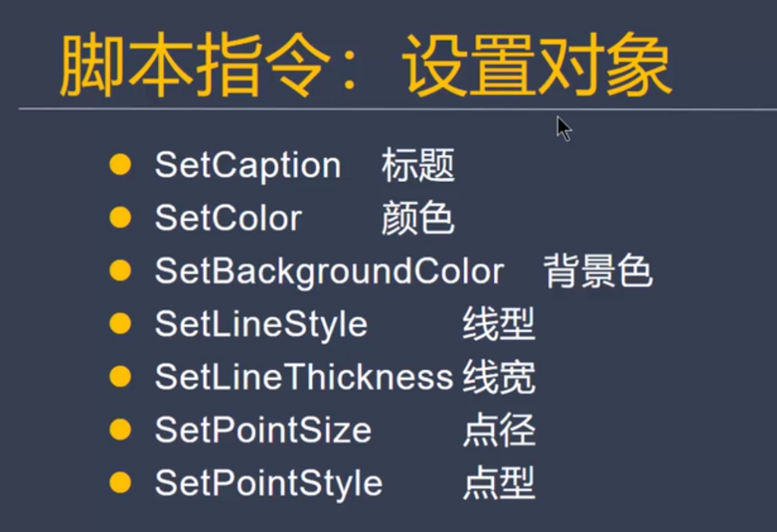Select the SetColor command text
The width and height of the screenshot is (777, 532).
click(x=228, y=219)
